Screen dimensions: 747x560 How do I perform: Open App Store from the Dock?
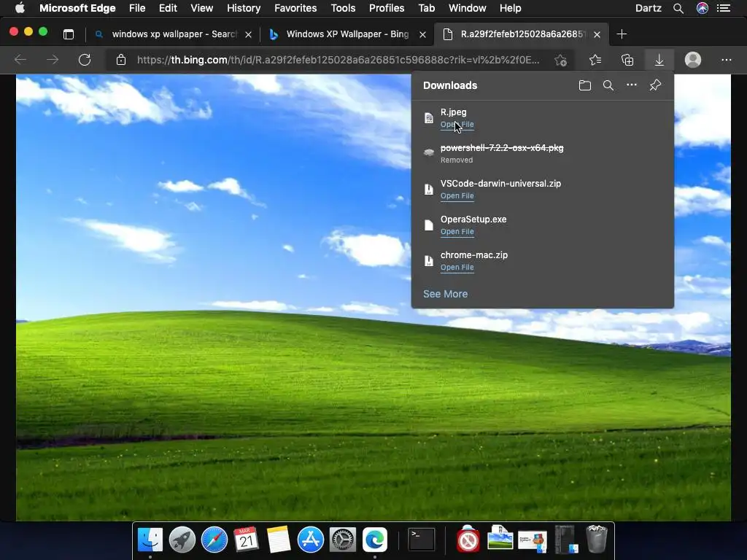[311, 540]
